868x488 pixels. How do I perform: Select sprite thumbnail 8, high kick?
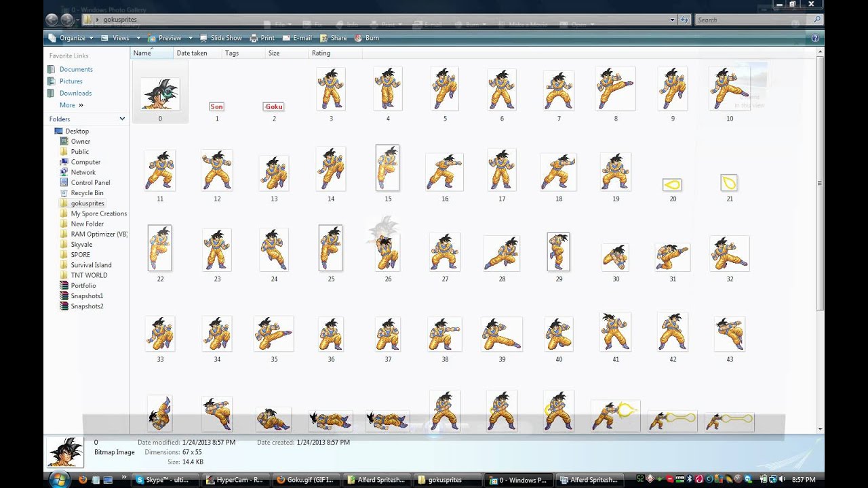coord(616,89)
